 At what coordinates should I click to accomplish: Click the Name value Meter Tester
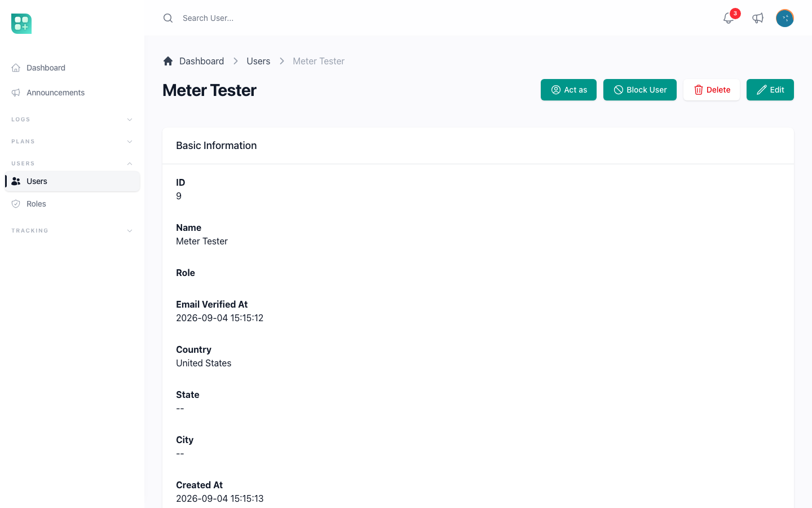(202, 241)
